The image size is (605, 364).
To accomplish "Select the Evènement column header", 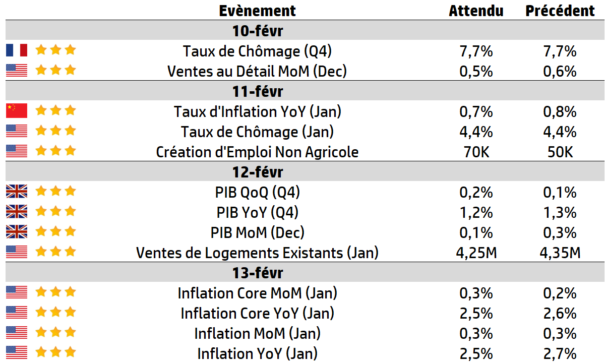I will point(257,11).
